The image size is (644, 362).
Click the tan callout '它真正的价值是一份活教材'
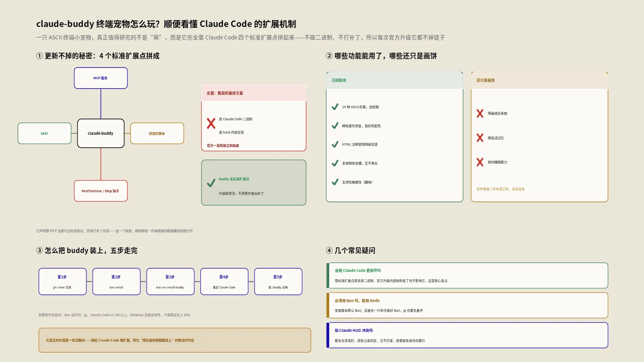pos(175,340)
